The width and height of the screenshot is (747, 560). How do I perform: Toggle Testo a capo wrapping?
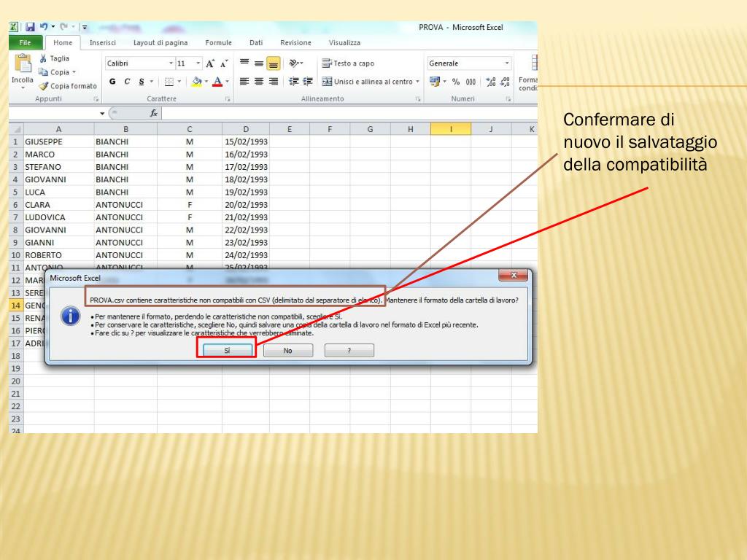coord(348,63)
